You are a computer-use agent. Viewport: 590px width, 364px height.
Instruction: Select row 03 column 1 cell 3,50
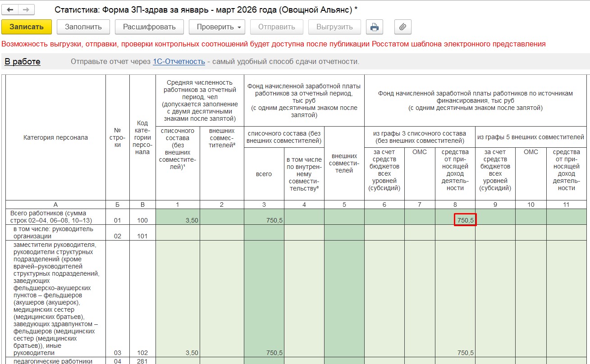[178, 353]
